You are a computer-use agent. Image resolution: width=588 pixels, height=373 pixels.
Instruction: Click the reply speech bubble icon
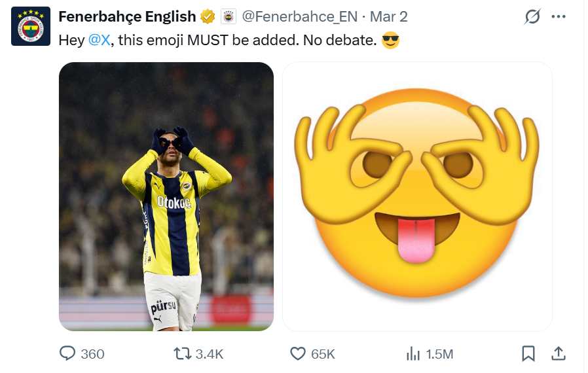(x=67, y=353)
